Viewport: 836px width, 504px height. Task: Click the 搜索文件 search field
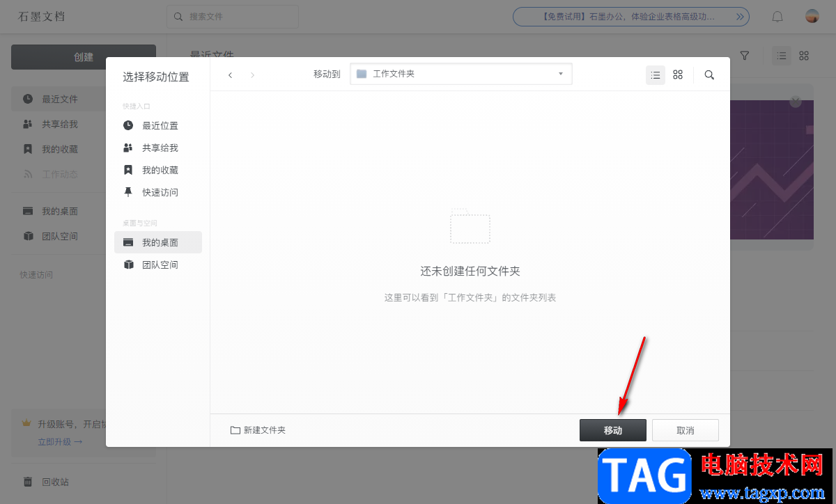233,17
